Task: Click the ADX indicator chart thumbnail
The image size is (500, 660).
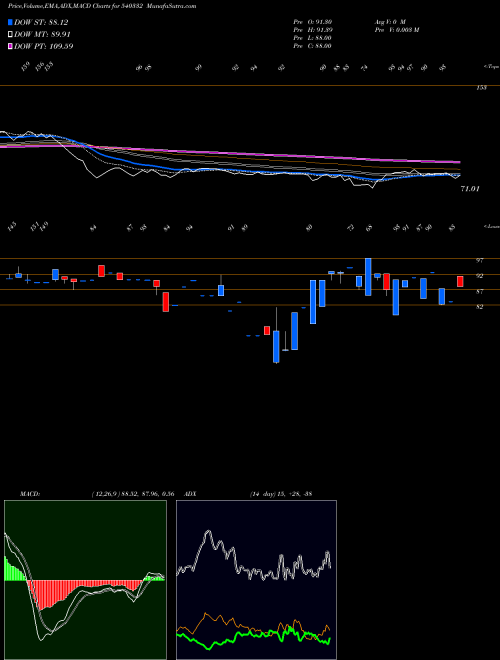Action: (256, 580)
